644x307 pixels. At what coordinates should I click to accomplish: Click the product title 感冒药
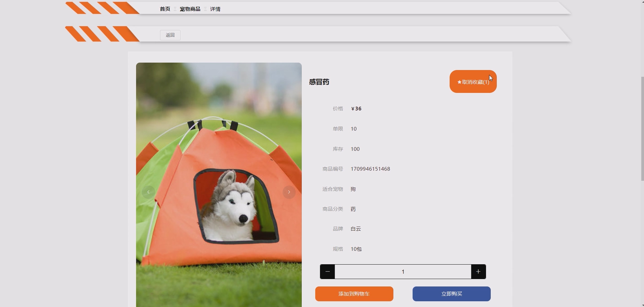click(319, 82)
